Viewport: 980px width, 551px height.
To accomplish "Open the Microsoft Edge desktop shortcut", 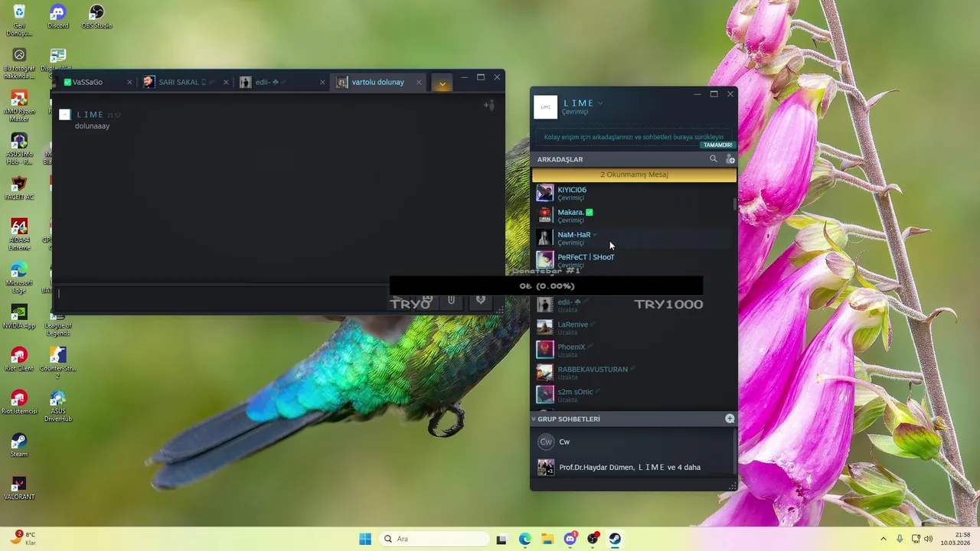I will (x=19, y=278).
